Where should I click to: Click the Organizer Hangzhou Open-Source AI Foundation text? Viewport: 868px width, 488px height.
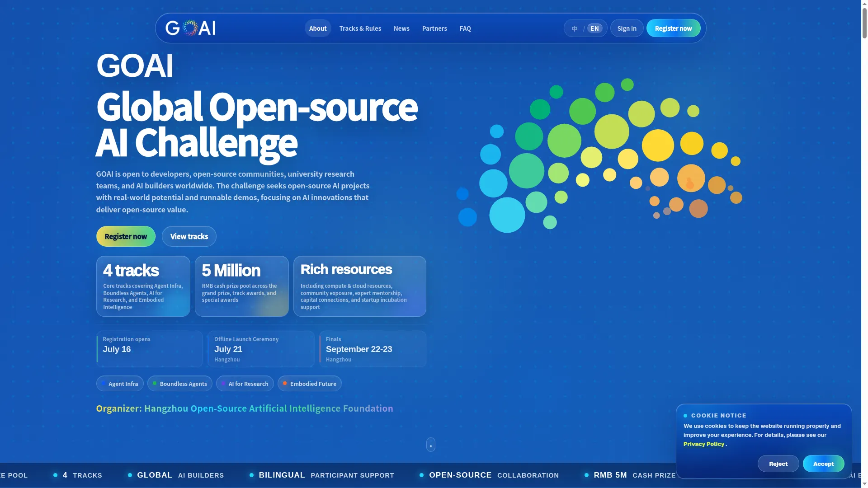point(245,408)
